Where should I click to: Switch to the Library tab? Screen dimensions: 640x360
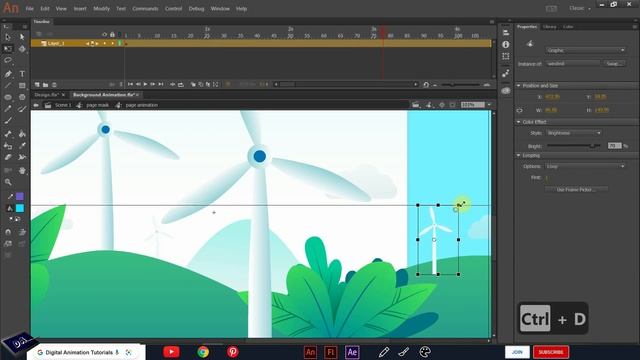point(549,27)
